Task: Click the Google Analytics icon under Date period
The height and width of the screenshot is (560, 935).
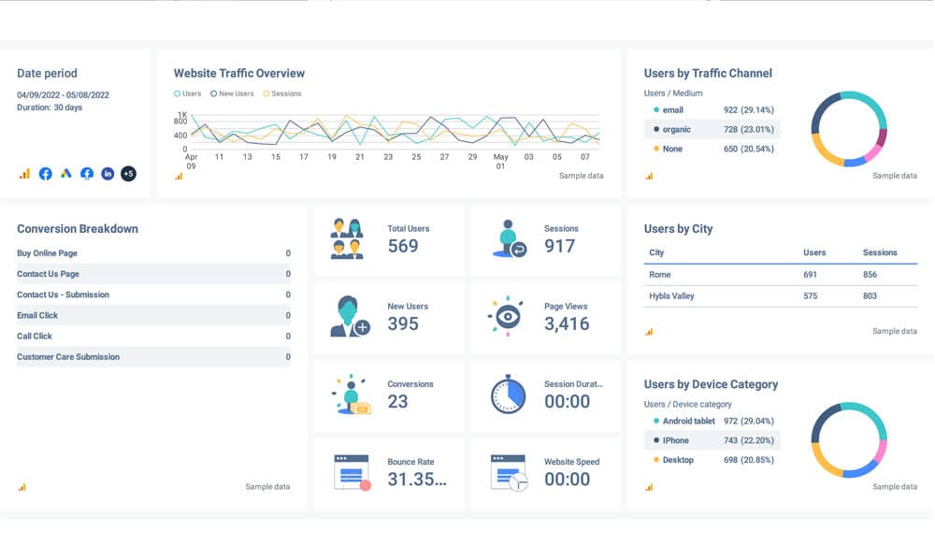Action: tap(24, 174)
